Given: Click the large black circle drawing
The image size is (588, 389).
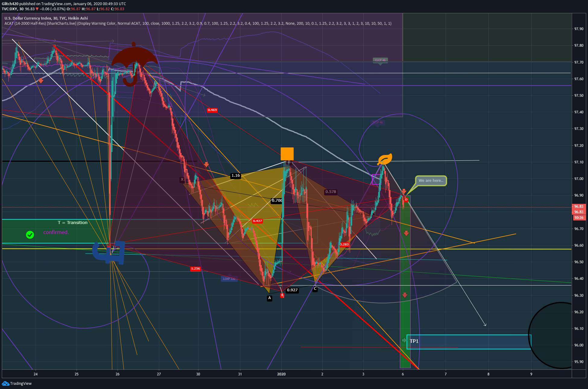Looking at the screenshot, I should (550, 335).
